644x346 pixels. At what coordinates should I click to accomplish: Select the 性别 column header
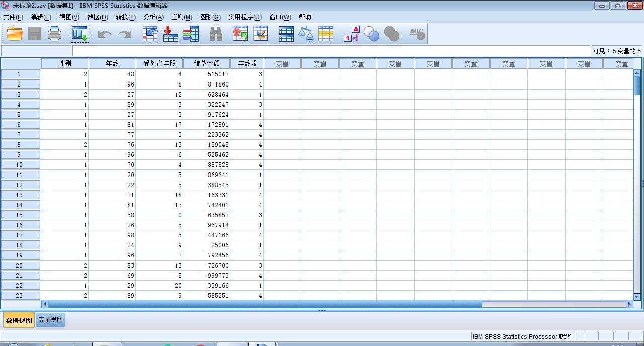[65, 64]
